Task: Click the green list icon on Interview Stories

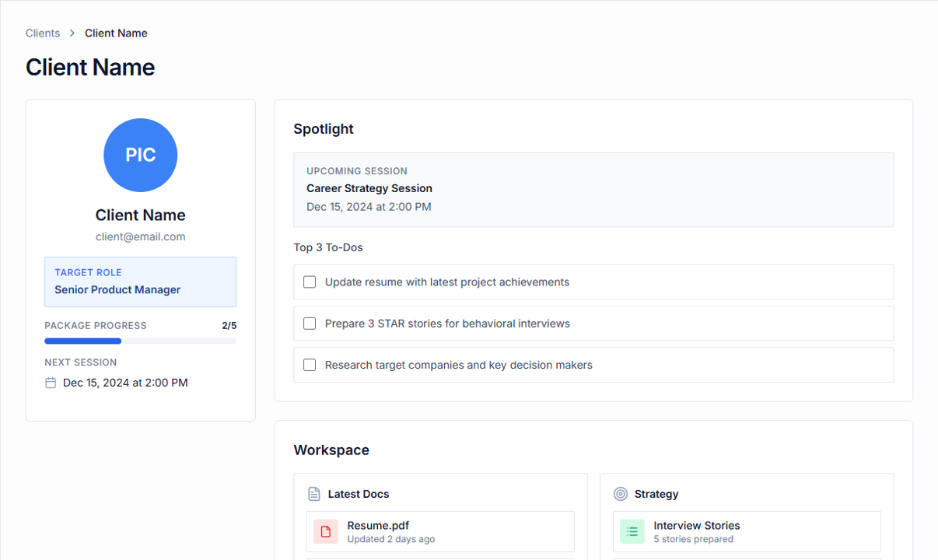Action: coord(632,531)
